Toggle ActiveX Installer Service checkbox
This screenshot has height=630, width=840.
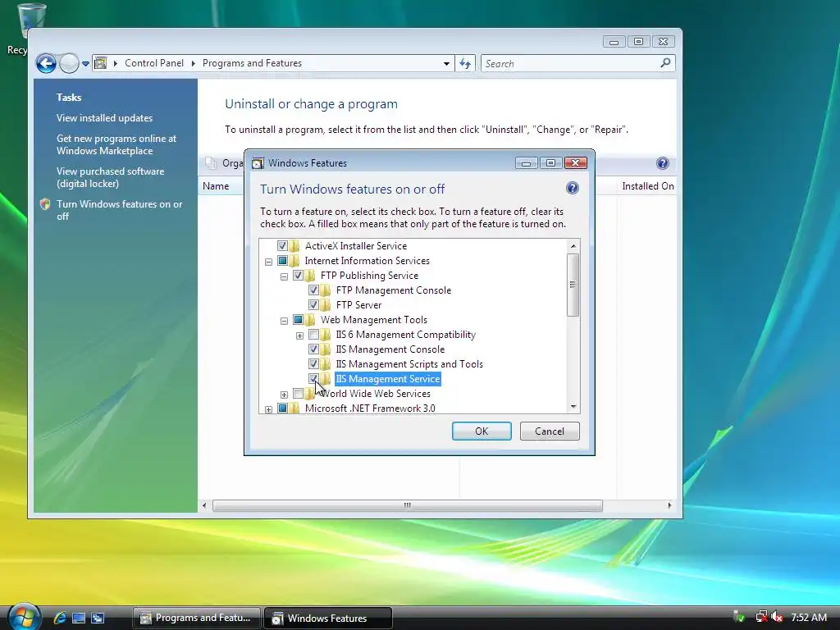coord(282,246)
